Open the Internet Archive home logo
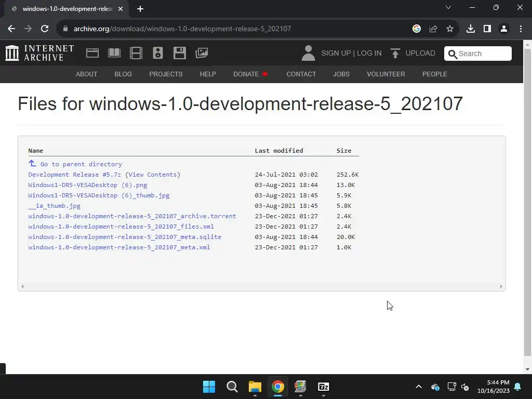Viewport: 532px width, 399px height. tap(39, 54)
